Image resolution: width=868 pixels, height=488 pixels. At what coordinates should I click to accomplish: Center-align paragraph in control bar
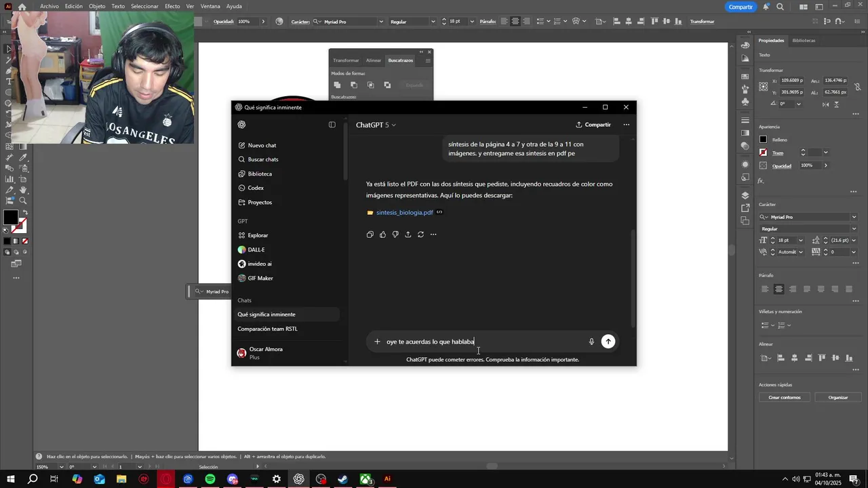(515, 22)
